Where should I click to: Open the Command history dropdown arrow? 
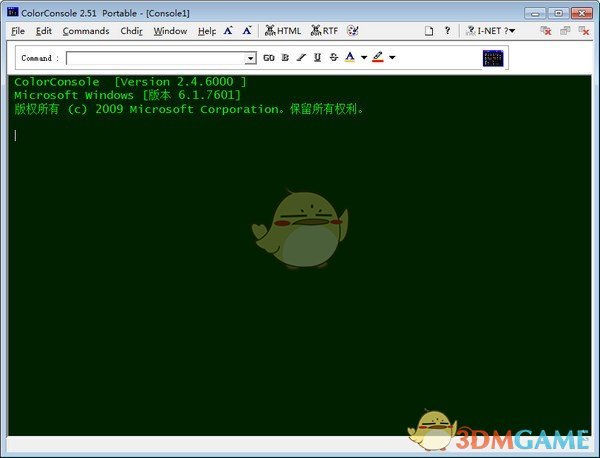(251, 59)
